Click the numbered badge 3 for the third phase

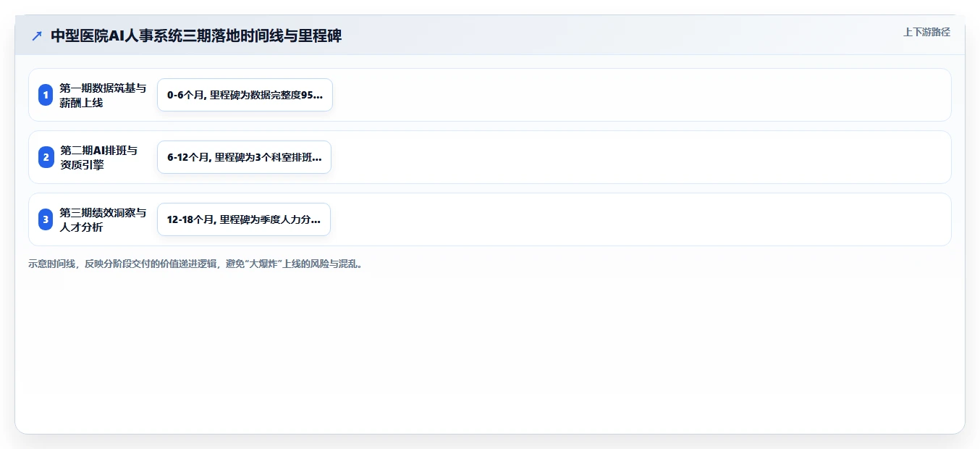pos(46,219)
